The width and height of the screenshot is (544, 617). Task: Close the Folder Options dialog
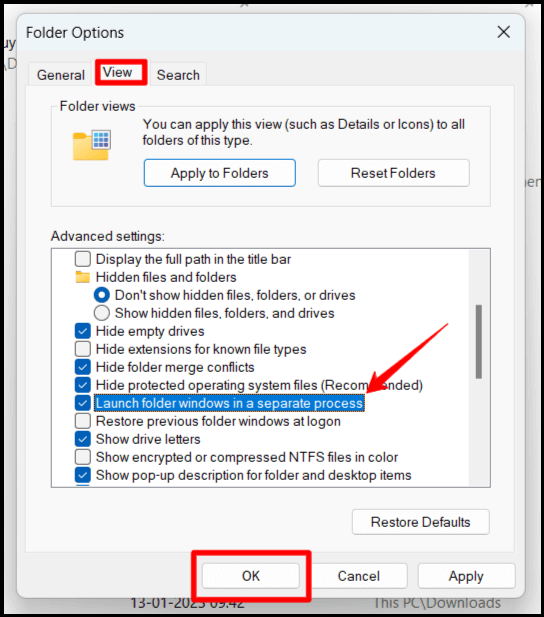pyautogui.click(x=503, y=32)
